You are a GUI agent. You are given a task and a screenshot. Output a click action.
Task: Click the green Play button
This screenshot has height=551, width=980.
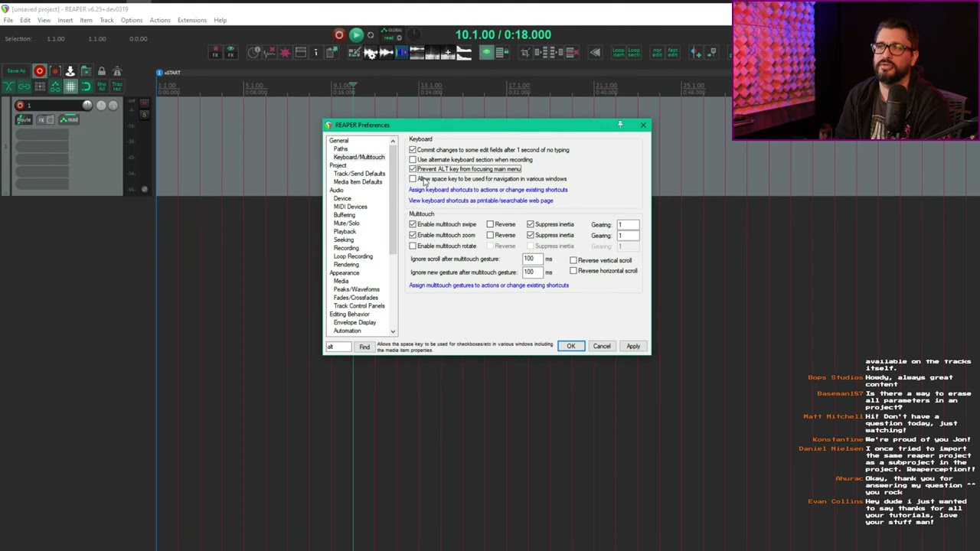point(356,35)
